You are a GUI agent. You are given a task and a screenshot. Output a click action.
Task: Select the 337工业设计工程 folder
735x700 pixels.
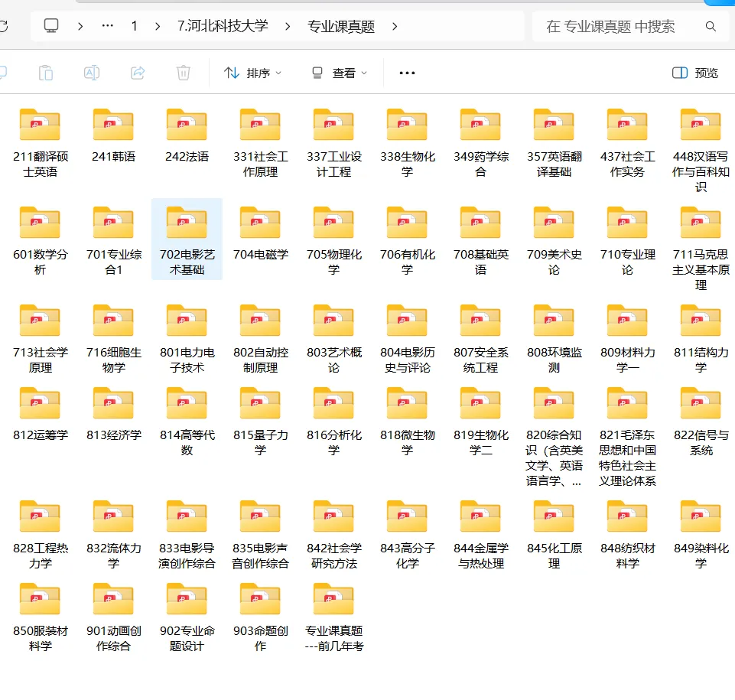coord(333,144)
